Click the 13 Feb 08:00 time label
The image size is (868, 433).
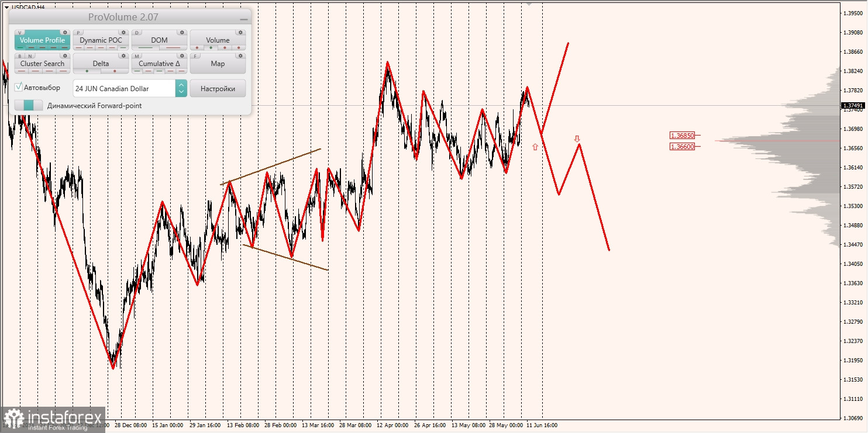tap(243, 425)
